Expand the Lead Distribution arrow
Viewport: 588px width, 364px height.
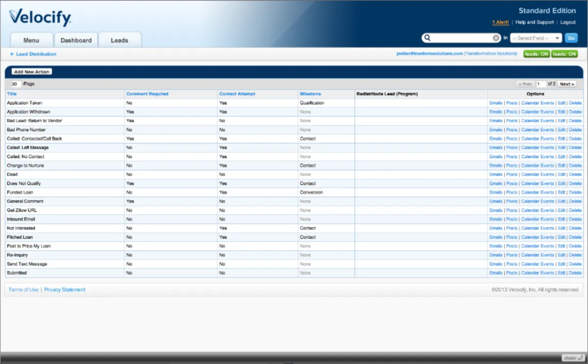[x=12, y=54]
